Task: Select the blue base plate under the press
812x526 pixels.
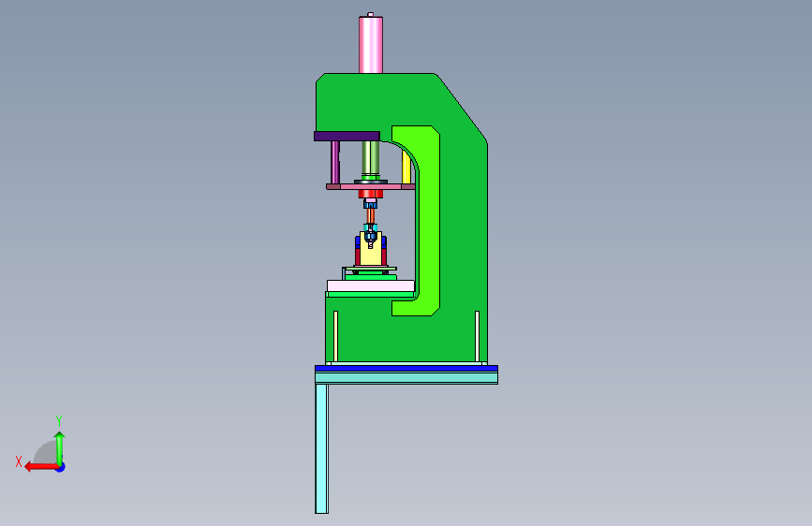Action: (x=406, y=368)
